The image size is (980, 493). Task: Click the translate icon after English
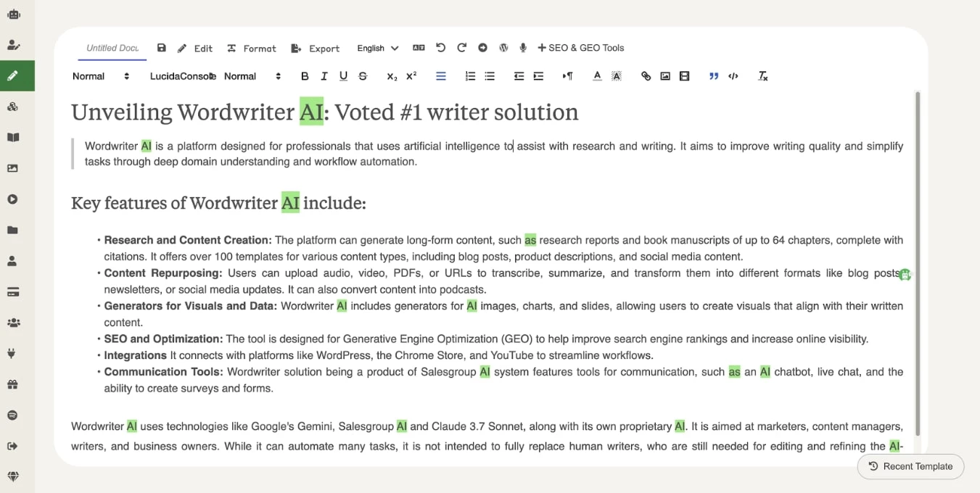point(419,48)
